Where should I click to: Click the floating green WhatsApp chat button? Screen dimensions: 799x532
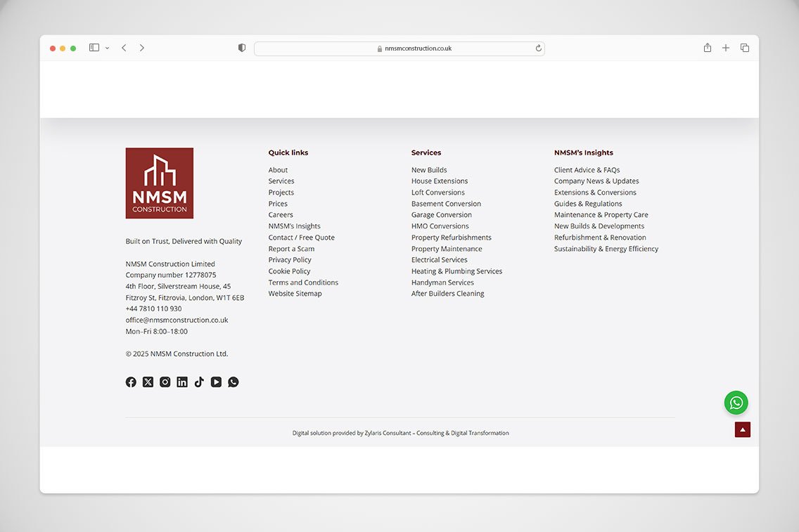[736, 403]
